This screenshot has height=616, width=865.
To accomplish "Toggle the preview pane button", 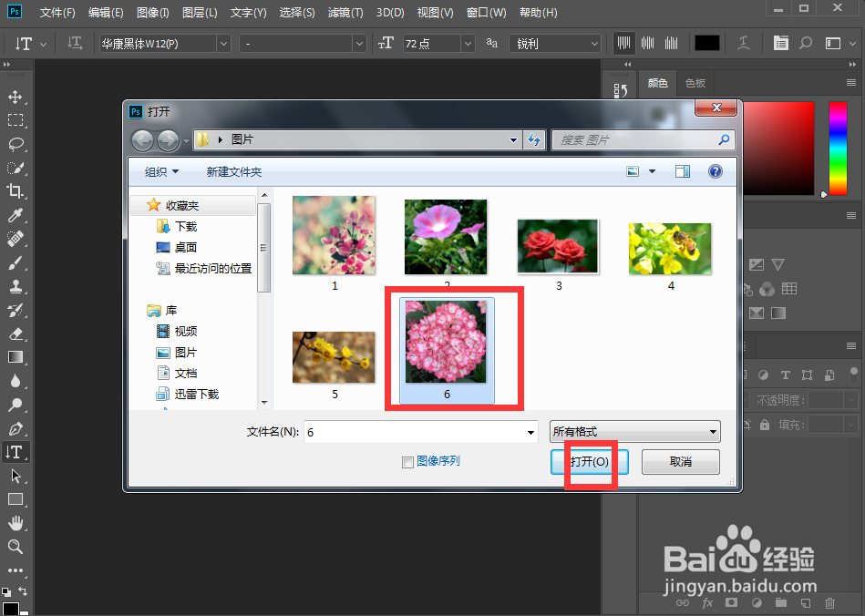I will tap(683, 171).
